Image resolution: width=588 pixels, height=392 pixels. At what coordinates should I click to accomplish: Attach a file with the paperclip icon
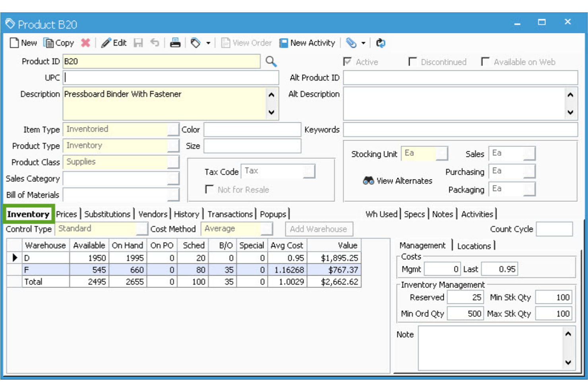[x=352, y=43]
